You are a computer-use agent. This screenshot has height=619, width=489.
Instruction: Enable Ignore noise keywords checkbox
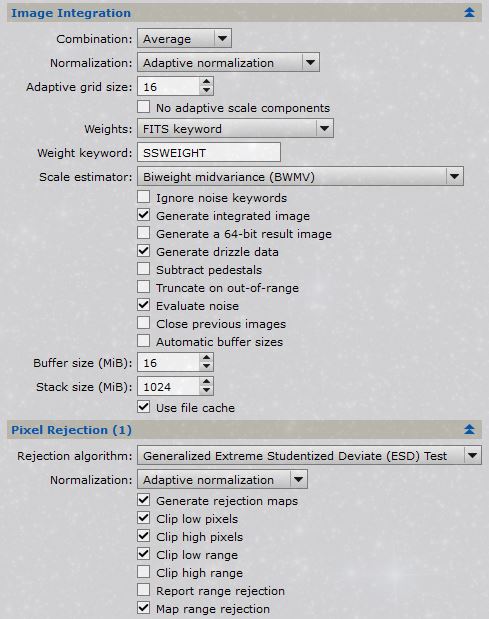pyautogui.click(x=144, y=197)
